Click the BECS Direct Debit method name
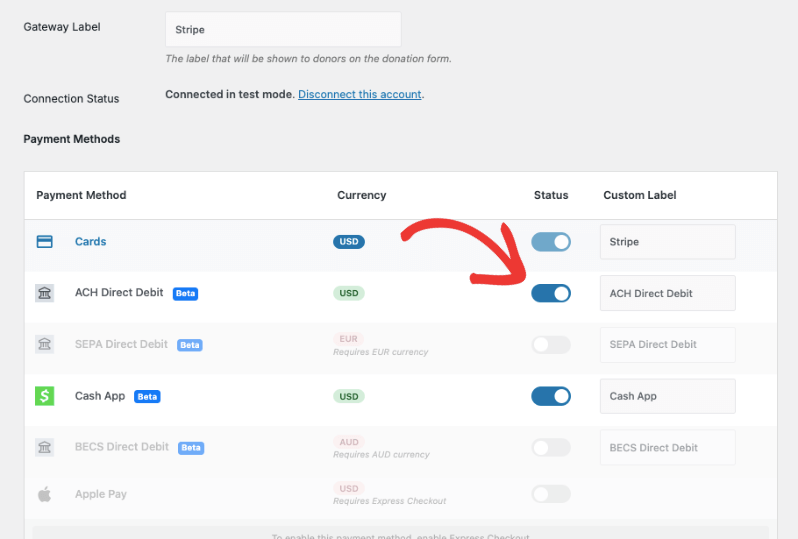This screenshot has height=539, width=798. 122,447
